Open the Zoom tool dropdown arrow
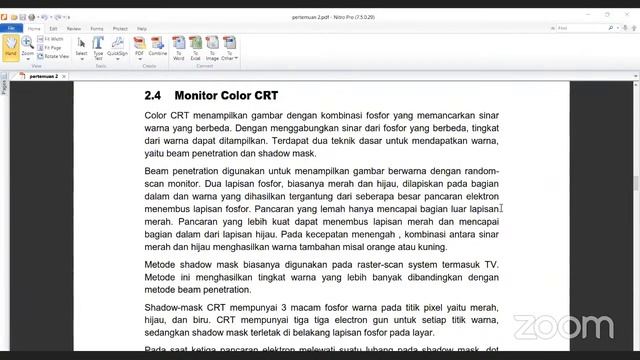640x360 pixels. pos(28,59)
